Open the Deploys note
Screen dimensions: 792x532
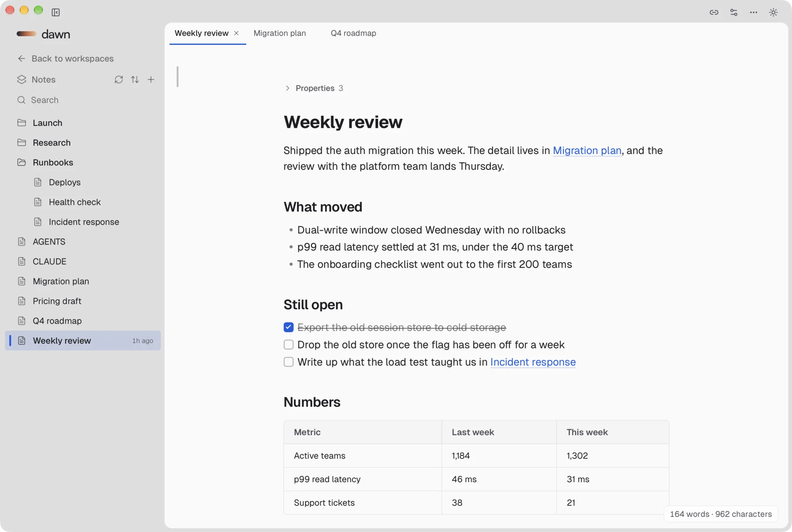pyautogui.click(x=83, y=182)
